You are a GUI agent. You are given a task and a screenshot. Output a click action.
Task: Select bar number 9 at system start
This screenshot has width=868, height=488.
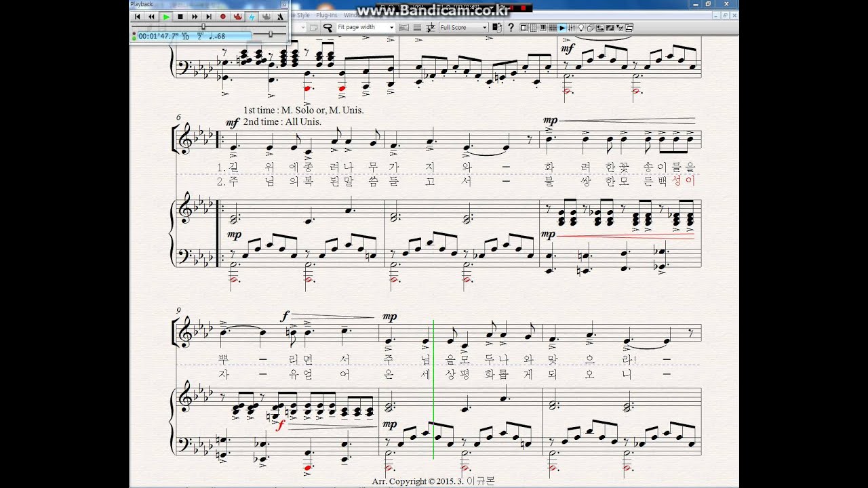[x=179, y=310]
